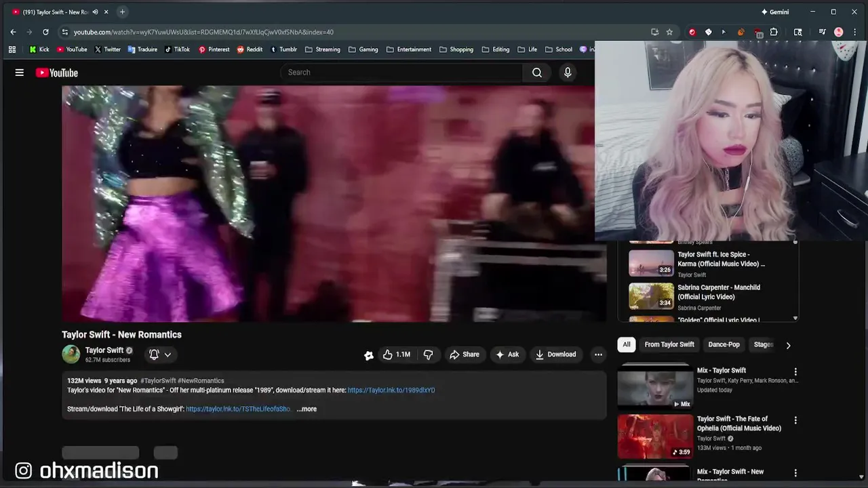The height and width of the screenshot is (488, 868).
Task: Bookmark this page with star icon
Action: [669, 32]
